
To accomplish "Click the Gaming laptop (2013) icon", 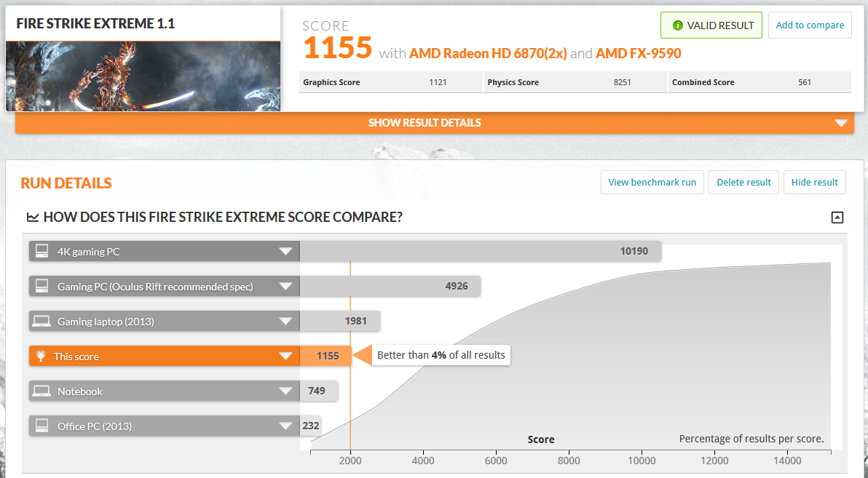I will coord(42,322).
